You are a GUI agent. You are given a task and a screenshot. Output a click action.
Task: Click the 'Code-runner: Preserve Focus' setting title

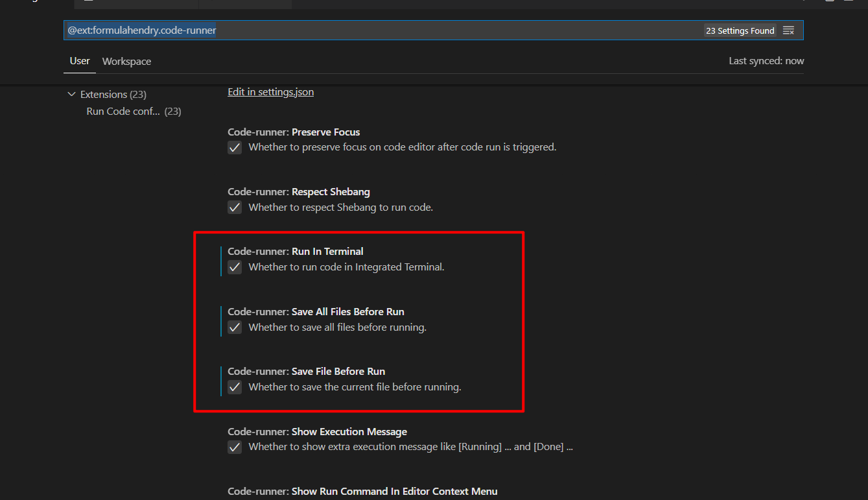294,132
